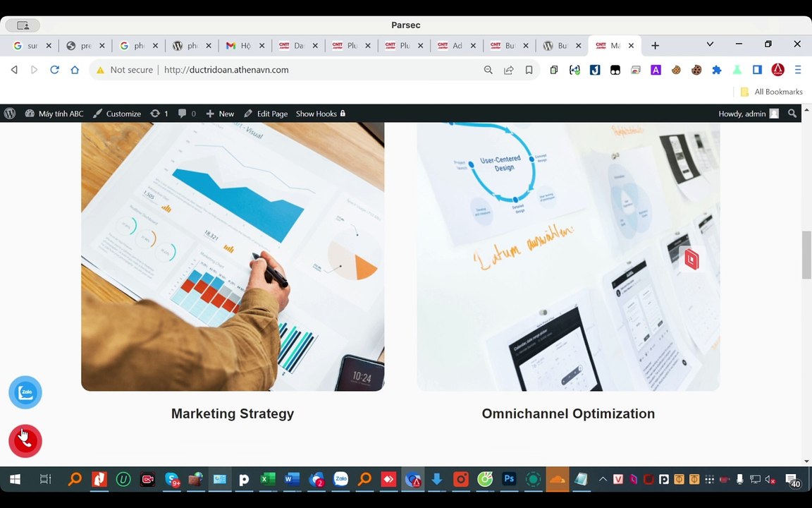The image size is (812, 508).
Task: Open Zalo from the taskbar
Action: pos(340,480)
